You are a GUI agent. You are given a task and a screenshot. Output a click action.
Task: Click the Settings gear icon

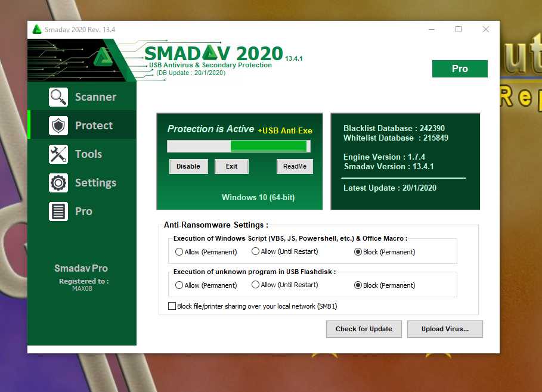pyautogui.click(x=58, y=183)
